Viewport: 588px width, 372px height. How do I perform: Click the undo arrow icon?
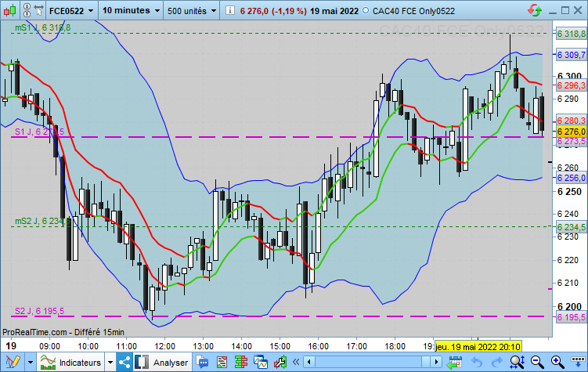coord(477,362)
